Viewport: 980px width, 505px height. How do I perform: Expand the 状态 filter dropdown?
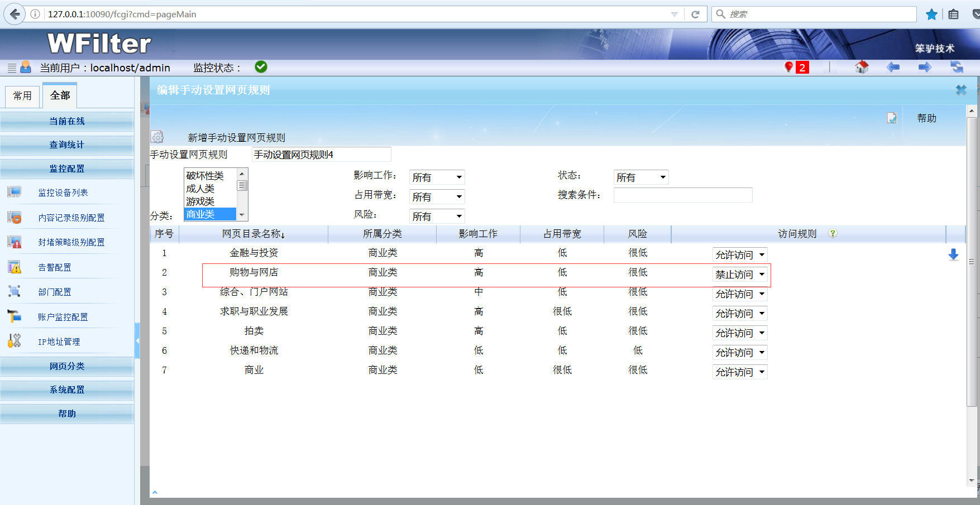tap(640, 177)
